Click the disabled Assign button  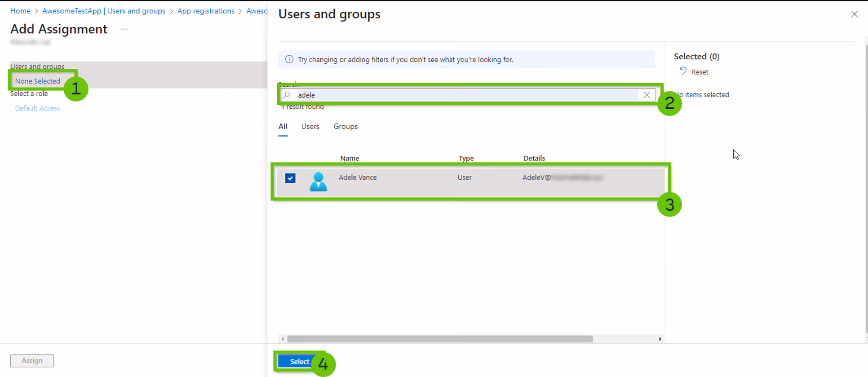[32, 360]
